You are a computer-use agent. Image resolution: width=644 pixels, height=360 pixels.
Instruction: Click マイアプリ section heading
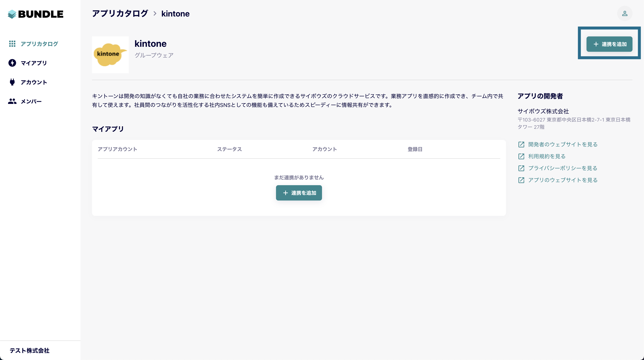[108, 129]
